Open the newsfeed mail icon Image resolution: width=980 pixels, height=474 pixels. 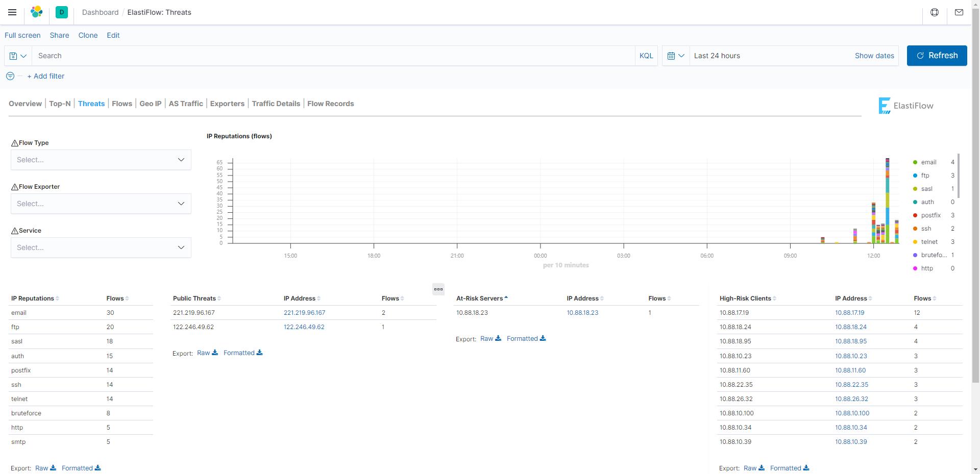(959, 12)
